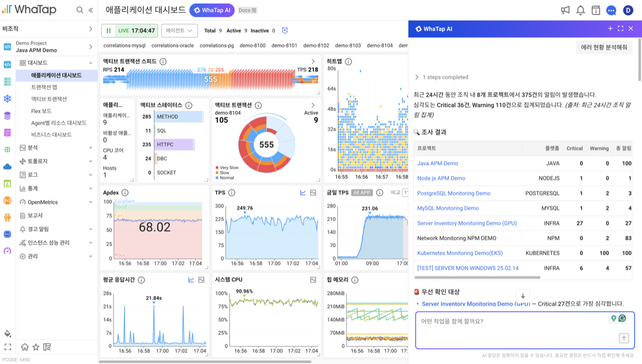Switch TPS widget to line chart view
This screenshot has width=642, height=364.
click(303, 192)
